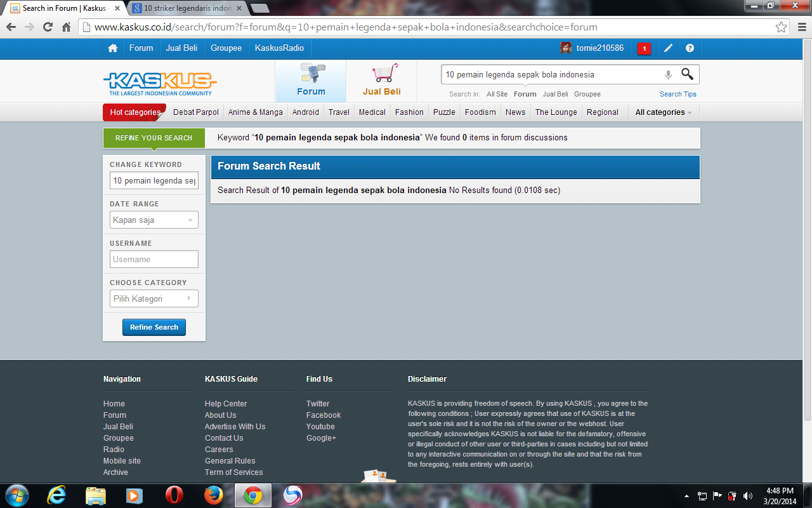Open the question mark help icon
This screenshot has width=812, height=508.
pyautogui.click(x=690, y=48)
